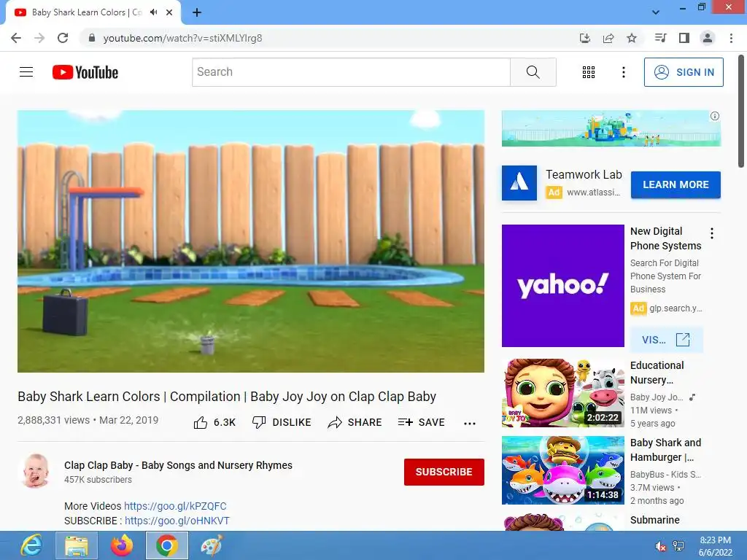
Task: Click the address bar URL
Action: 182,38
